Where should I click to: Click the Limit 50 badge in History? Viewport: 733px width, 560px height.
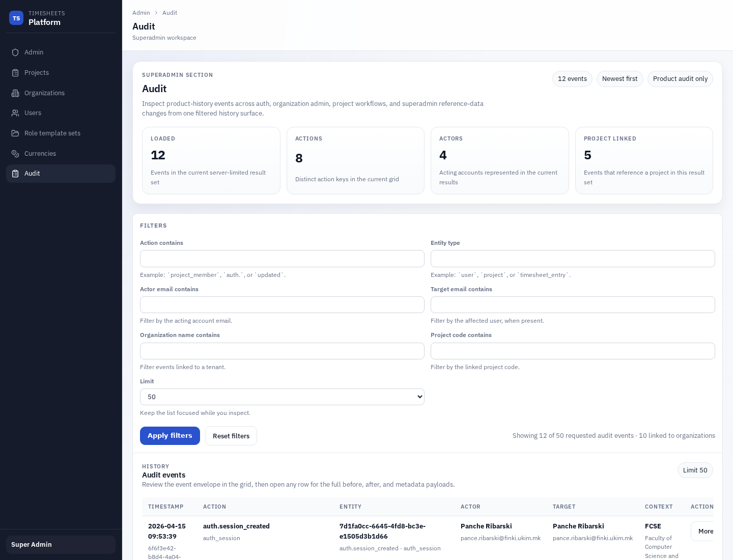pyautogui.click(x=695, y=470)
